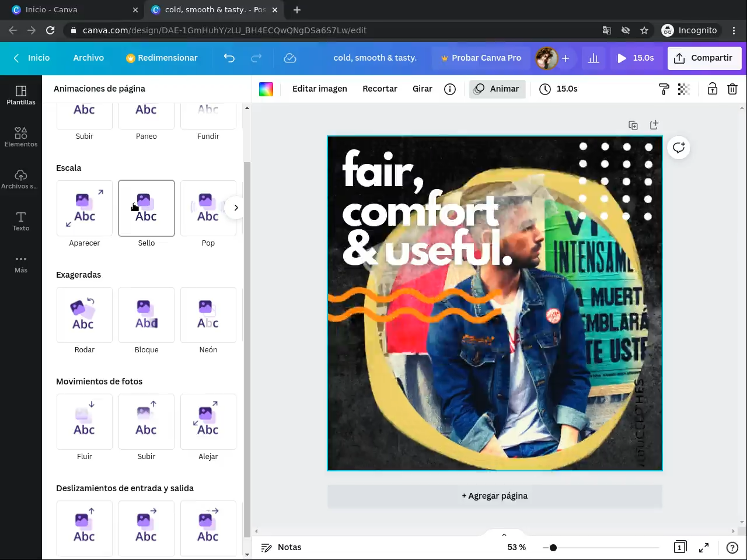Image resolution: width=747 pixels, height=560 pixels.
Task: Open the user profile avatar
Action: [x=547, y=58]
